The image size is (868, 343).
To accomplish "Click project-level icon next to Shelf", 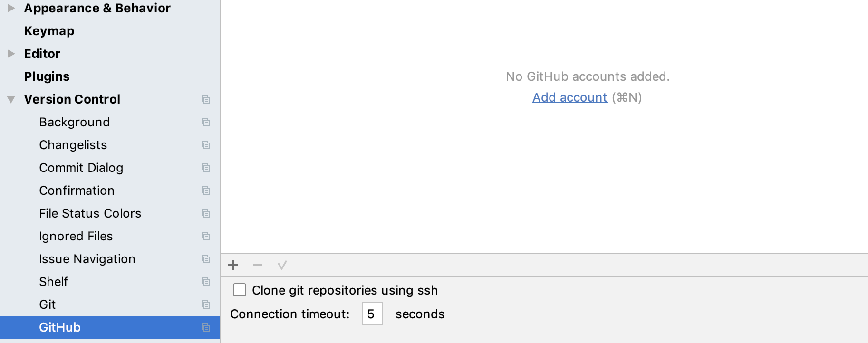I will [206, 282].
